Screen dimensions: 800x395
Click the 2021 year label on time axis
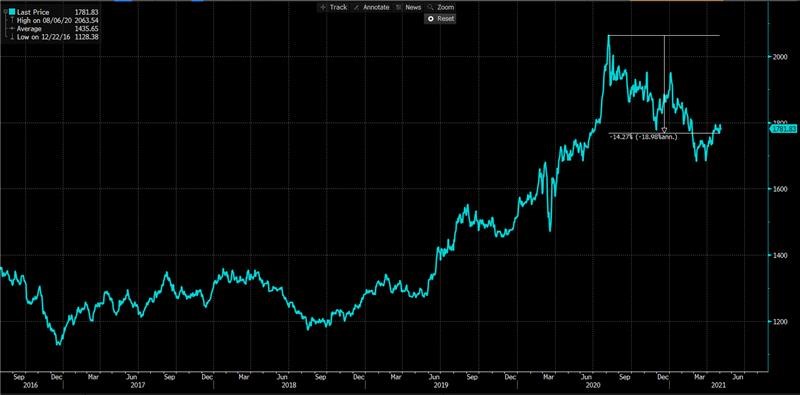coord(719,386)
